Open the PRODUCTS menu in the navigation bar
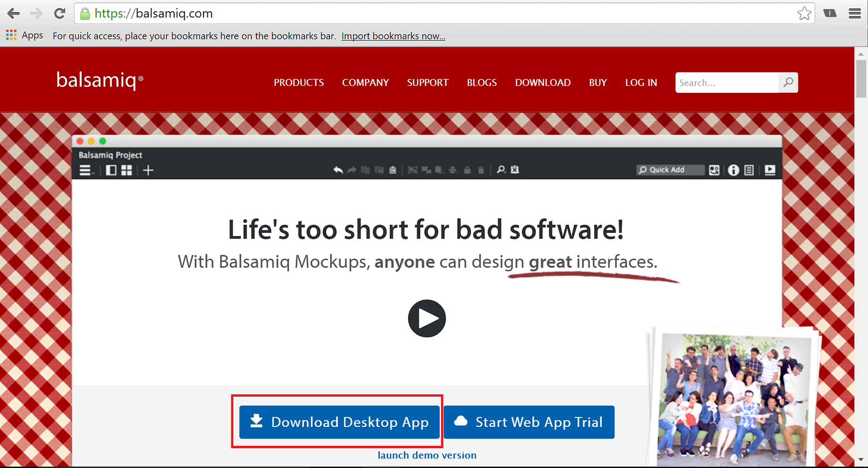Image resolution: width=868 pixels, height=468 pixels. (298, 82)
